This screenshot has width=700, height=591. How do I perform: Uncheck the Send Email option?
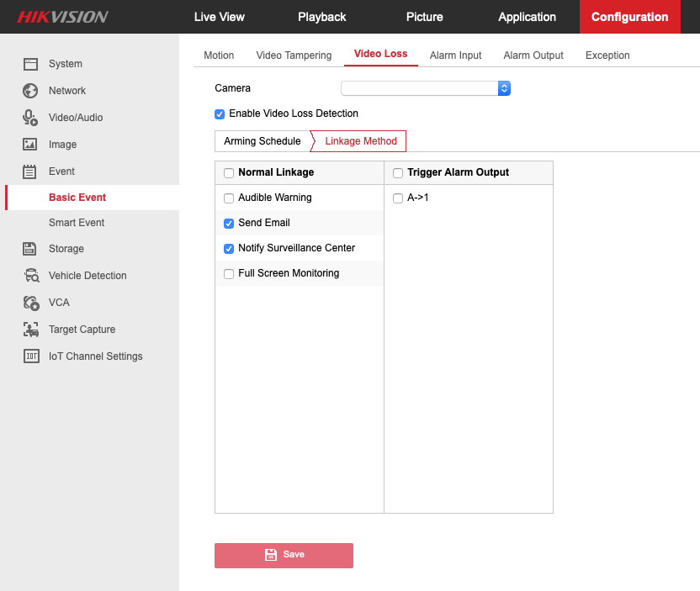229,224
